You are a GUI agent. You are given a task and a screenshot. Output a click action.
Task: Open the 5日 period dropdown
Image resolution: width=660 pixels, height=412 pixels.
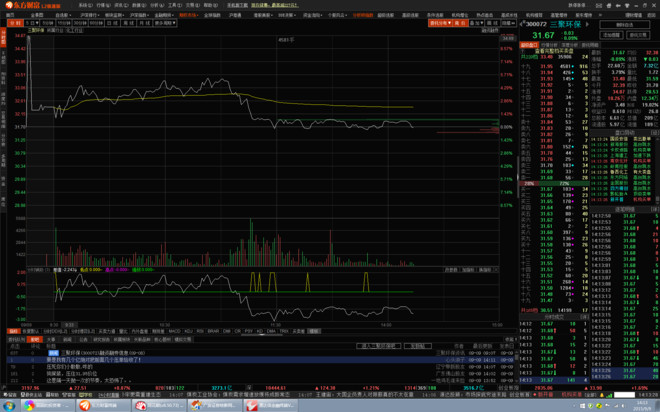[32, 23]
